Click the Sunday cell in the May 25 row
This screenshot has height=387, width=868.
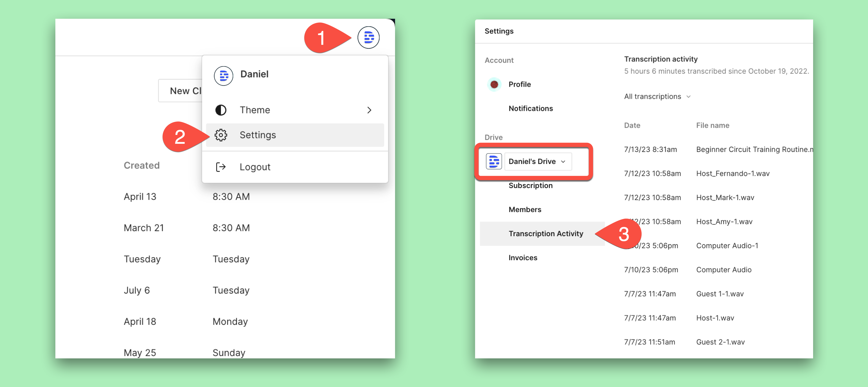[229, 353]
